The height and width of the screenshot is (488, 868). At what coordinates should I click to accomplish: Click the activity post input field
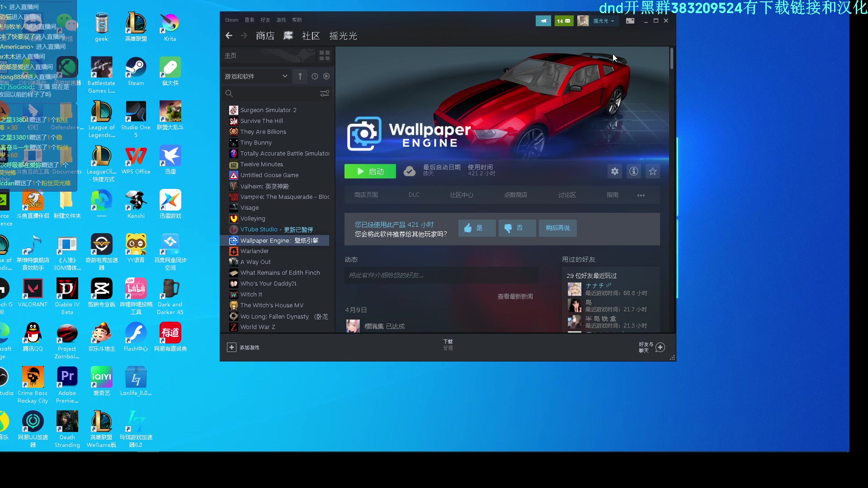coord(441,275)
